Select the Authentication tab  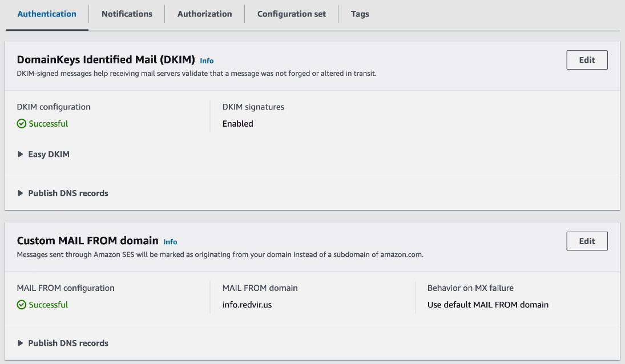pos(46,14)
